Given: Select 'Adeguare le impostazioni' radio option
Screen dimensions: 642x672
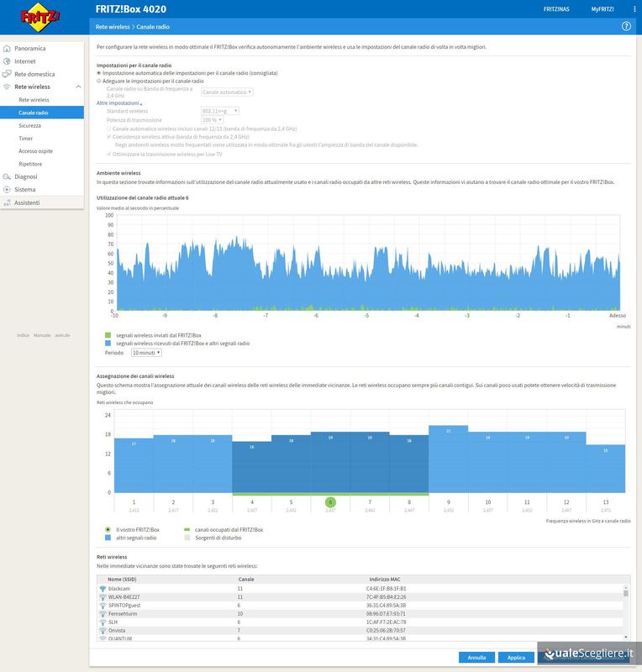Looking at the screenshot, I should click(x=99, y=81).
